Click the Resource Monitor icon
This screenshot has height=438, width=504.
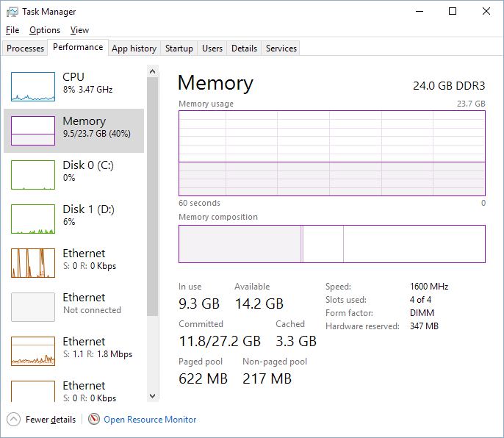point(93,420)
